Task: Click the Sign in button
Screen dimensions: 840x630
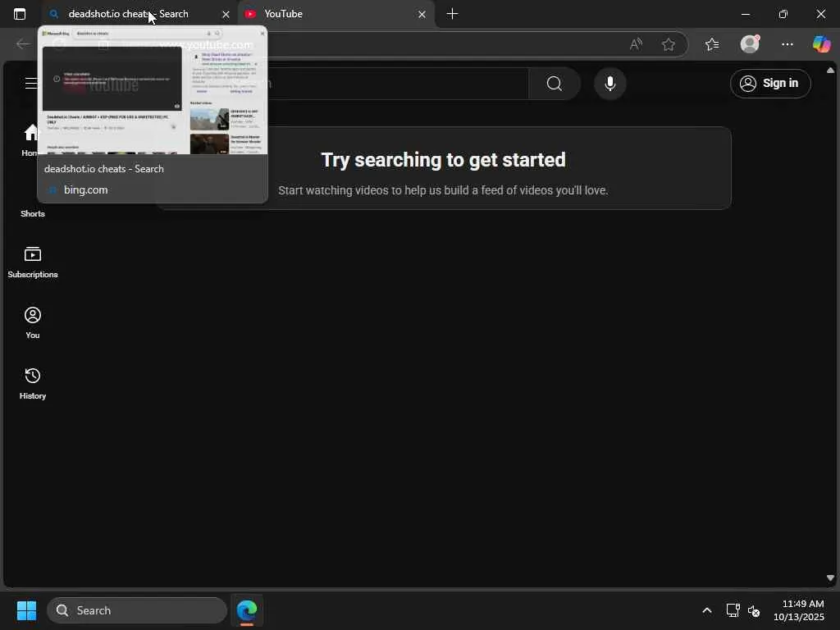Action: [x=770, y=84]
